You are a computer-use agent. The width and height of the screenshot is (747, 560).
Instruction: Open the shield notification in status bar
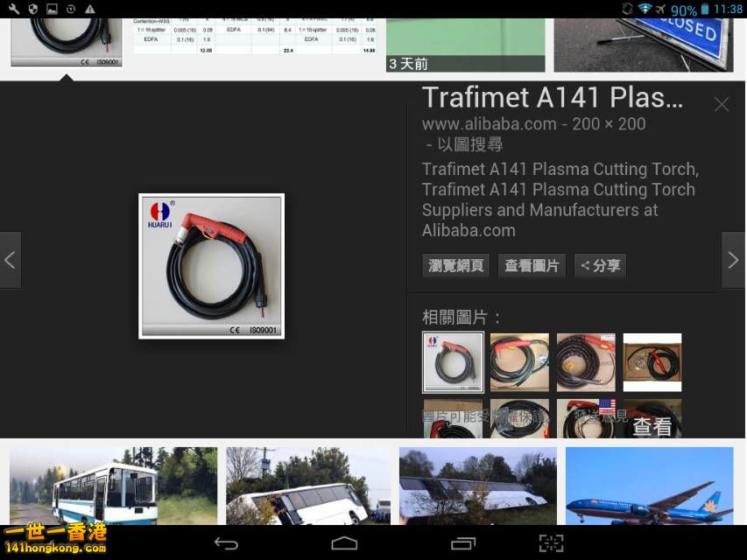tap(33, 9)
